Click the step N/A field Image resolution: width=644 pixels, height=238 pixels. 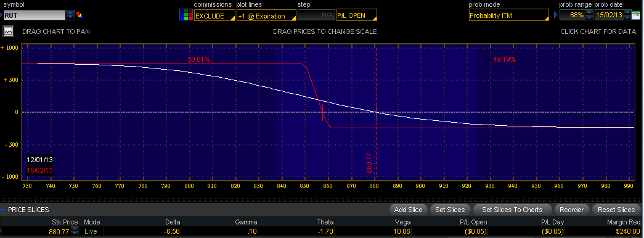(x=316, y=15)
